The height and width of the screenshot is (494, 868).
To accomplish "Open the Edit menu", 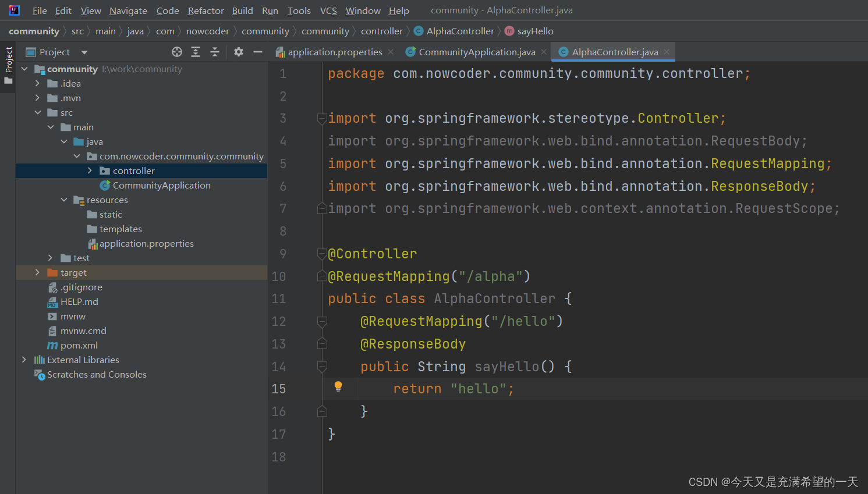I will click(x=63, y=10).
